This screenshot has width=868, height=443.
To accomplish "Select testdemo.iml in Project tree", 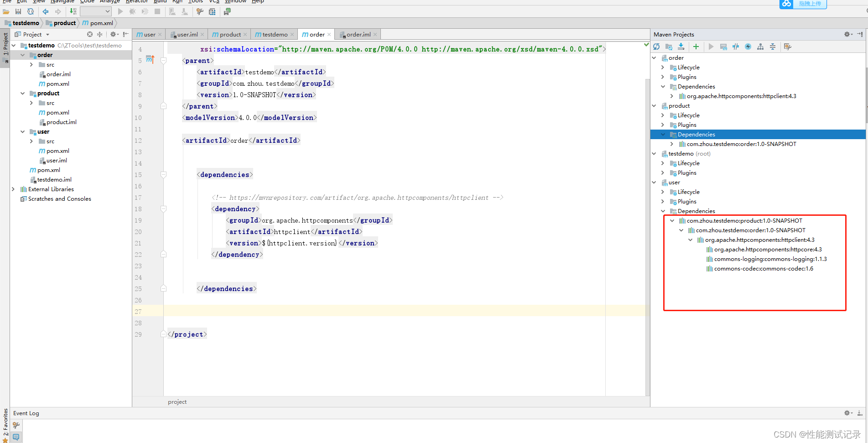I will pyautogui.click(x=54, y=179).
